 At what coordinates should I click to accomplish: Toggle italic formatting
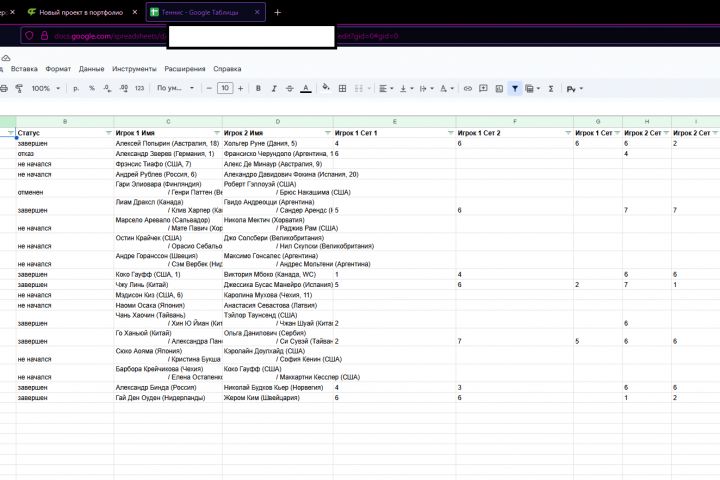tap(274, 89)
